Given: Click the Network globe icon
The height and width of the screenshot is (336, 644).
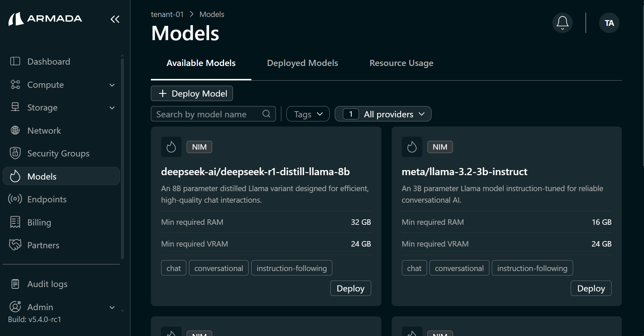Looking at the screenshot, I should pyautogui.click(x=15, y=130).
